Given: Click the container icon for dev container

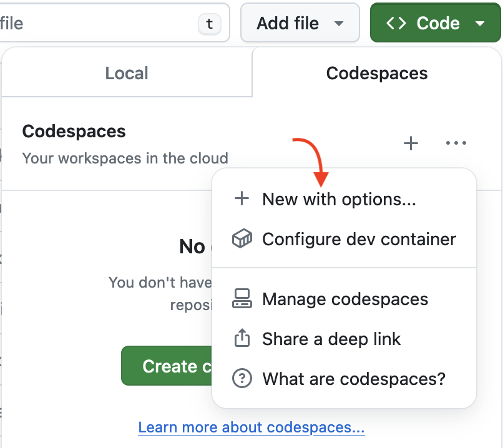Looking at the screenshot, I should tap(242, 238).
